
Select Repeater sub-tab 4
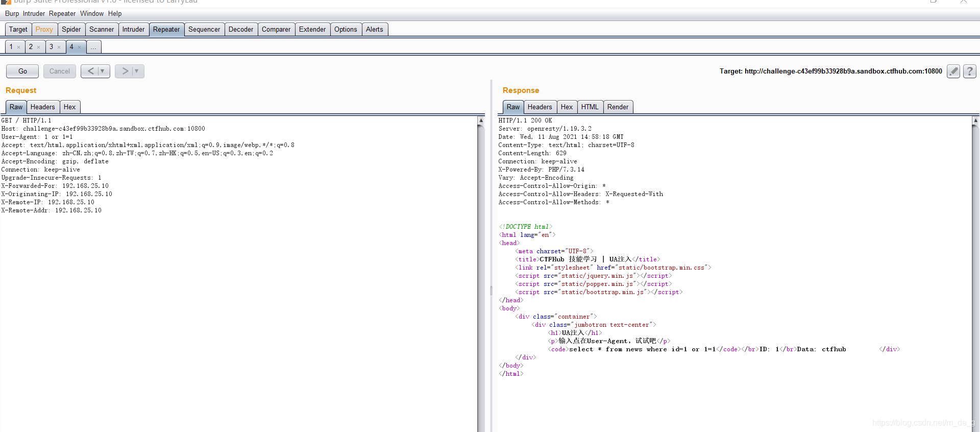tap(71, 47)
